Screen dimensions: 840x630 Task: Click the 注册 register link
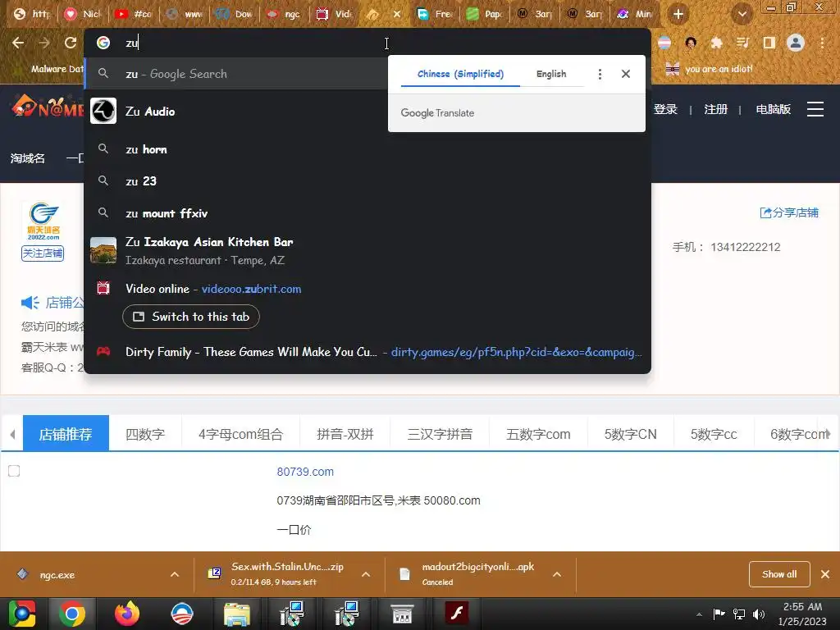(x=715, y=109)
